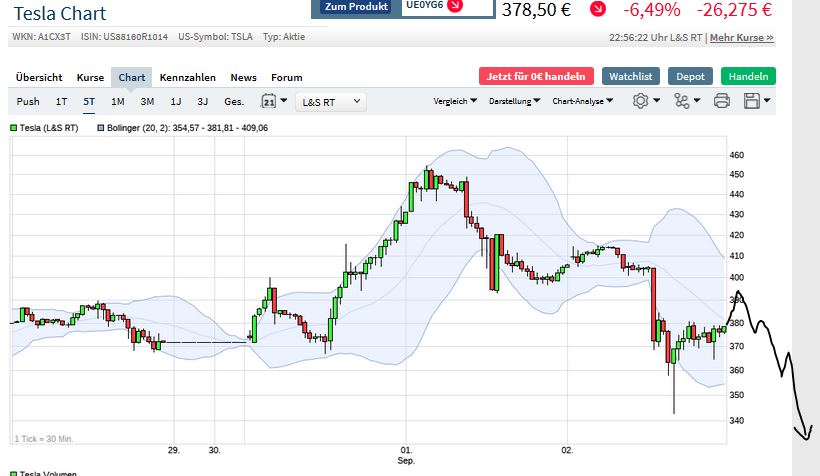
Task: Select the 3J timeframe
Action: point(202,101)
